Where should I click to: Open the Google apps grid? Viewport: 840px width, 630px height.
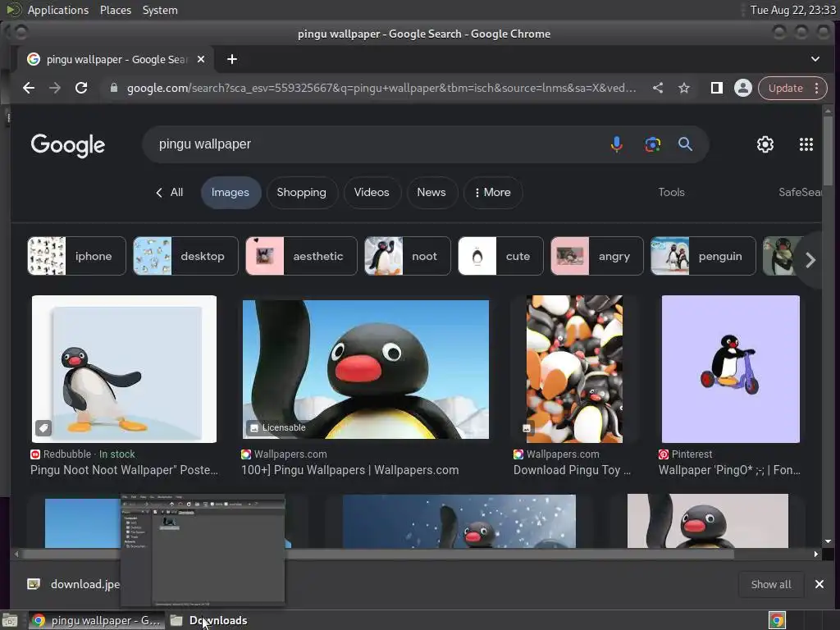[x=806, y=144]
